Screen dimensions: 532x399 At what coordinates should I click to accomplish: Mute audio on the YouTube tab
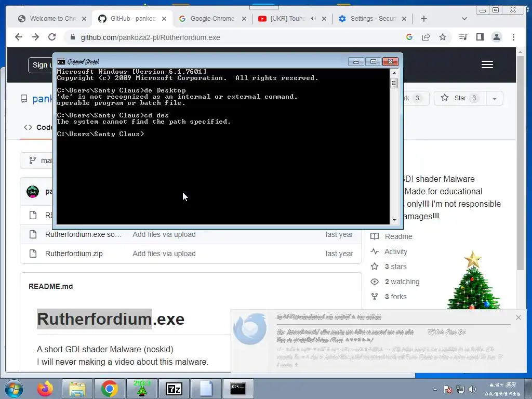click(313, 19)
